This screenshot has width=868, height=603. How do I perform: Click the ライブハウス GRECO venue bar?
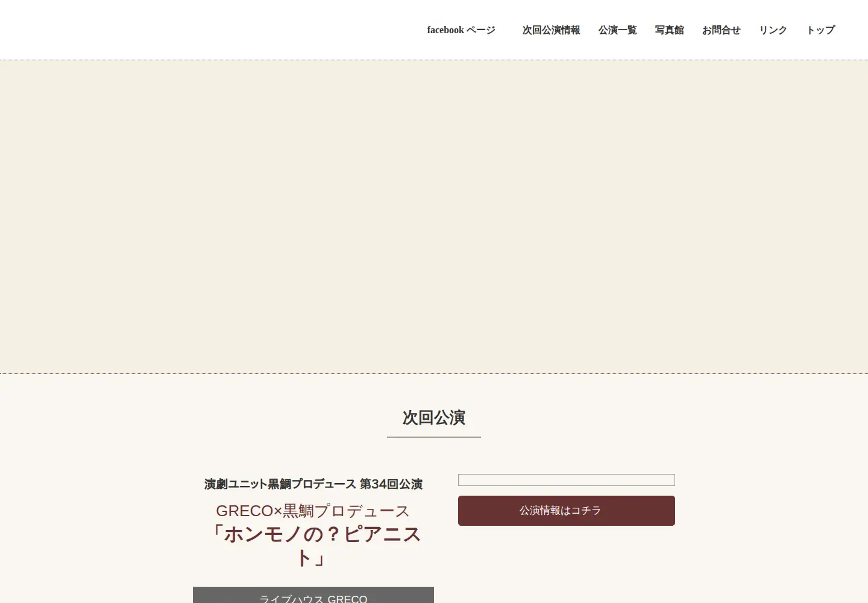pos(313,595)
